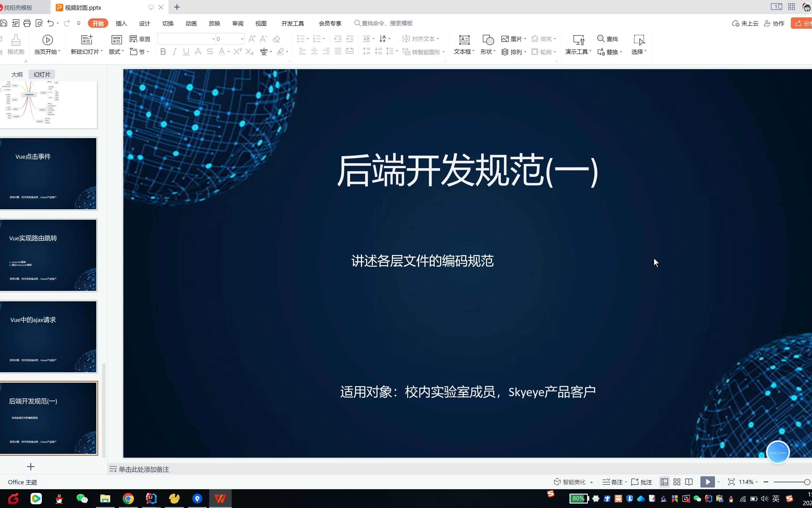Switch to slide sorter view icon
The width and height of the screenshot is (812, 508).
(677, 482)
